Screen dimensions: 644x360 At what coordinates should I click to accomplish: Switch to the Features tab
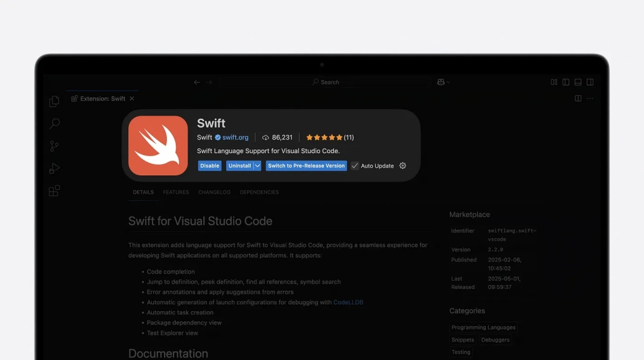[x=176, y=192]
